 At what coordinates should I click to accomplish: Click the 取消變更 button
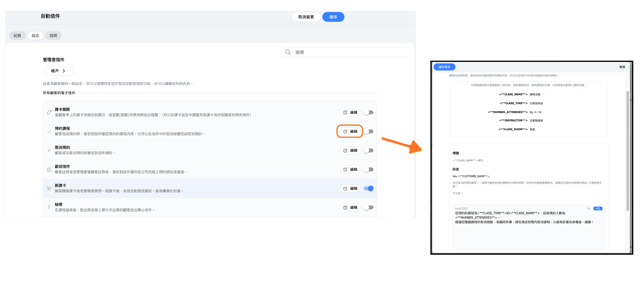[306, 17]
